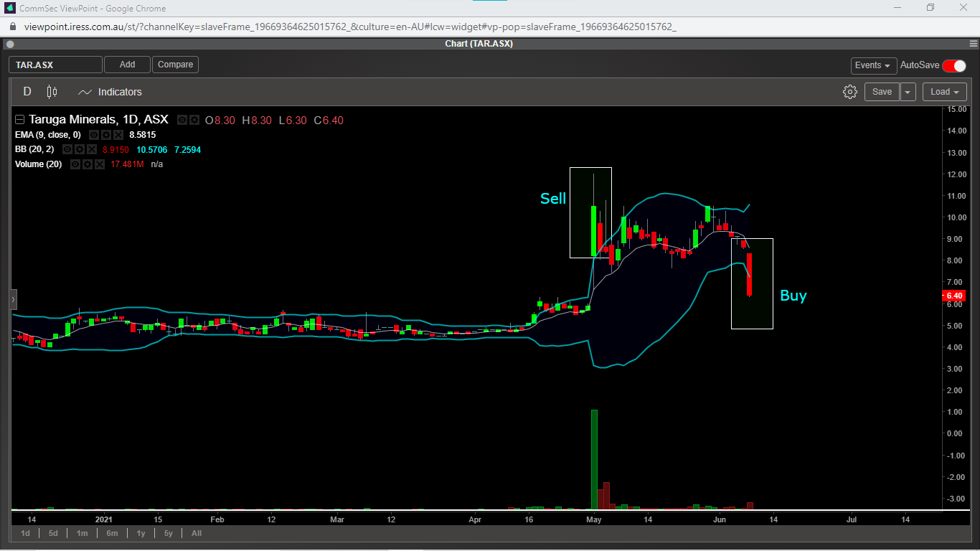Open settings for BB indicator

click(x=80, y=149)
